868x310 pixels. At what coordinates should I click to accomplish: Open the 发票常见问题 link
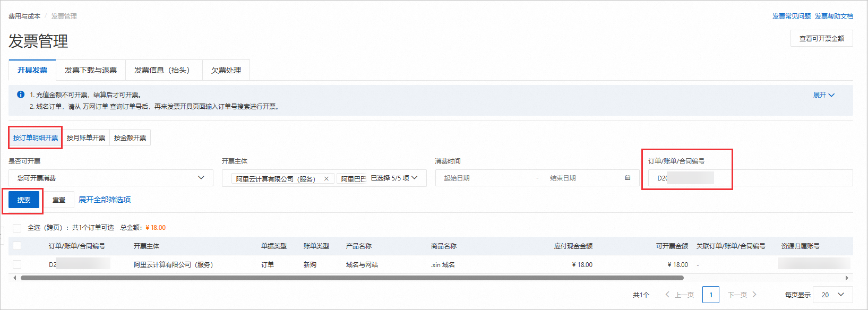pos(792,16)
